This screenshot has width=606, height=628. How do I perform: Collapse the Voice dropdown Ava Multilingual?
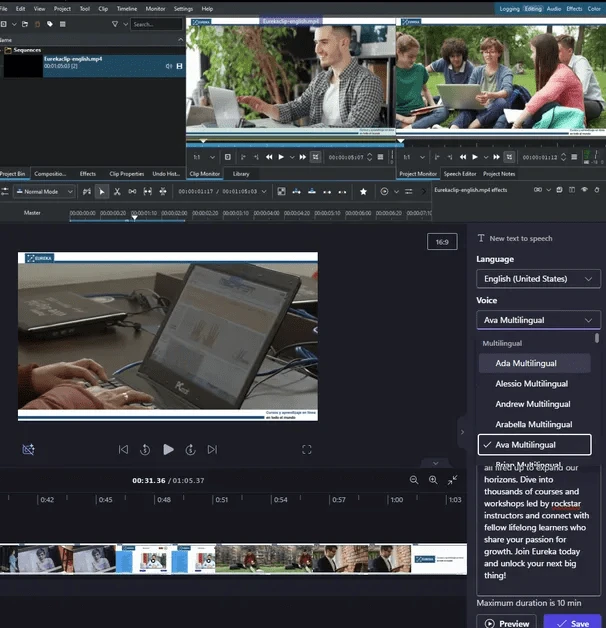point(538,320)
